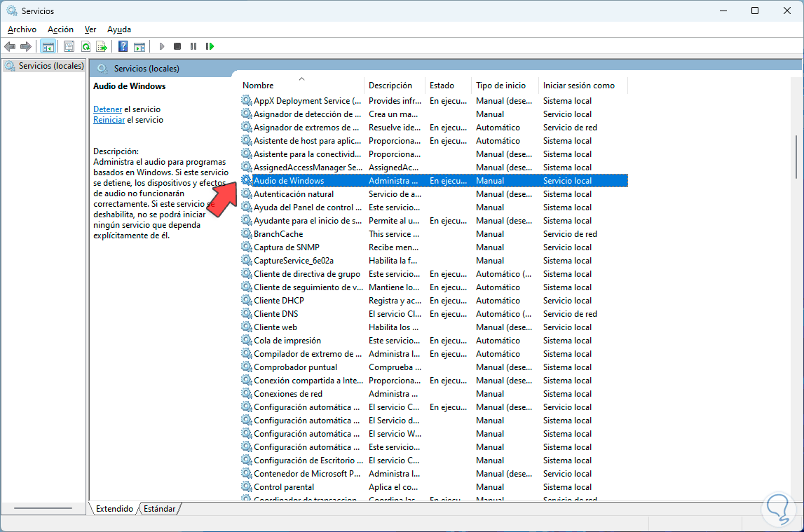Sort by the Estado column header

click(x=449, y=85)
